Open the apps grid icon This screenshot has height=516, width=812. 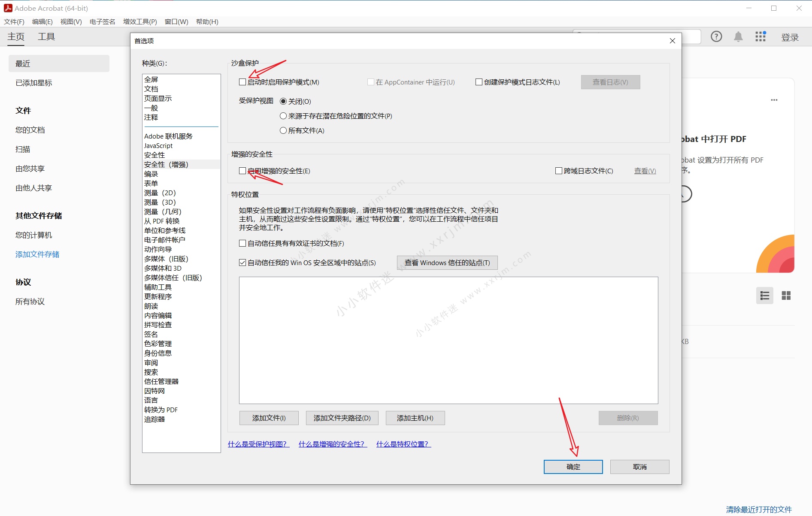coord(760,37)
